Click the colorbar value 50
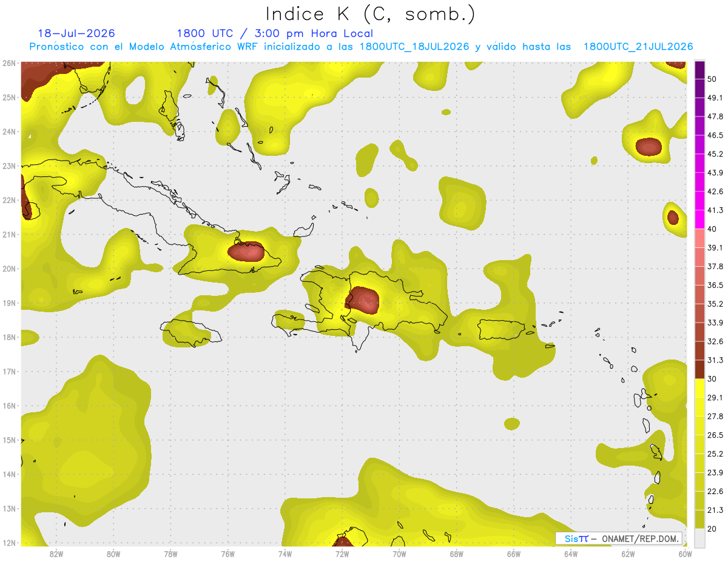Image resolution: width=728 pixels, height=562 pixels. click(713, 79)
